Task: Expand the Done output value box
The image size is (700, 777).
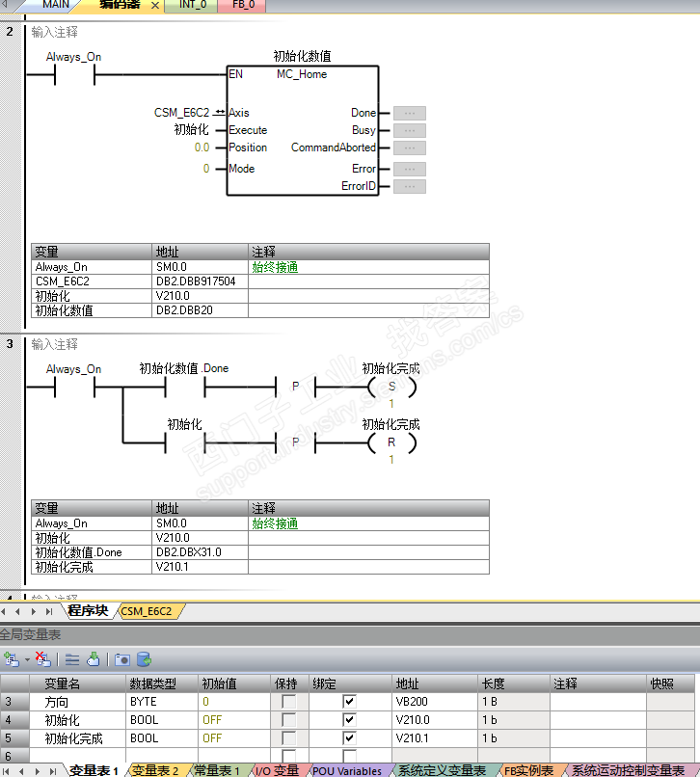Action: point(410,113)
